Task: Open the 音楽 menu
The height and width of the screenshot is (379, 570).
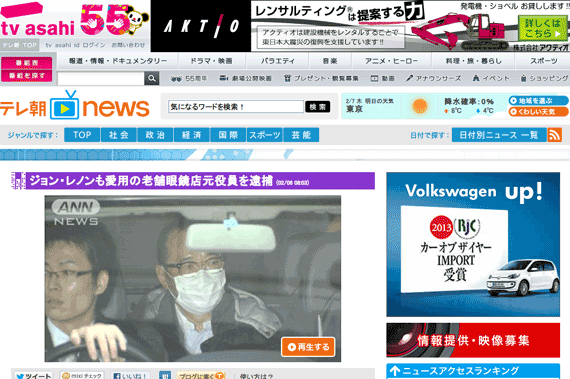Action: coord(330,61)
